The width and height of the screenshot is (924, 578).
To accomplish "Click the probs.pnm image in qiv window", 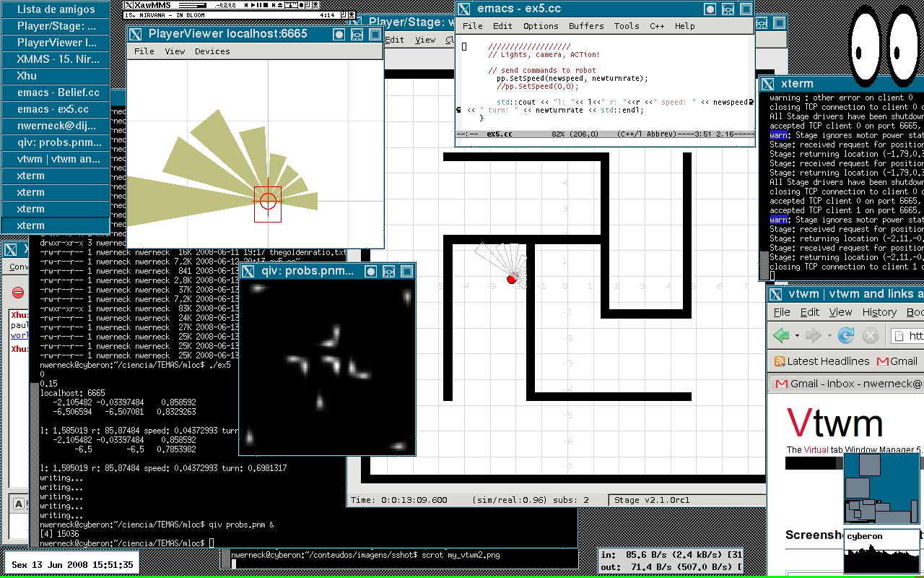I will [327, 368].
